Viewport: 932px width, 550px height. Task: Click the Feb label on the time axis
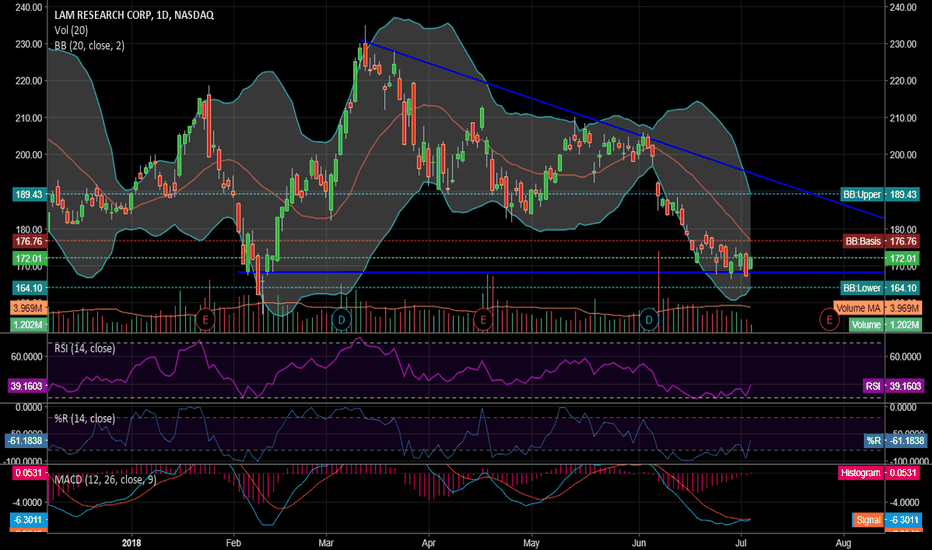pos(234,543)
